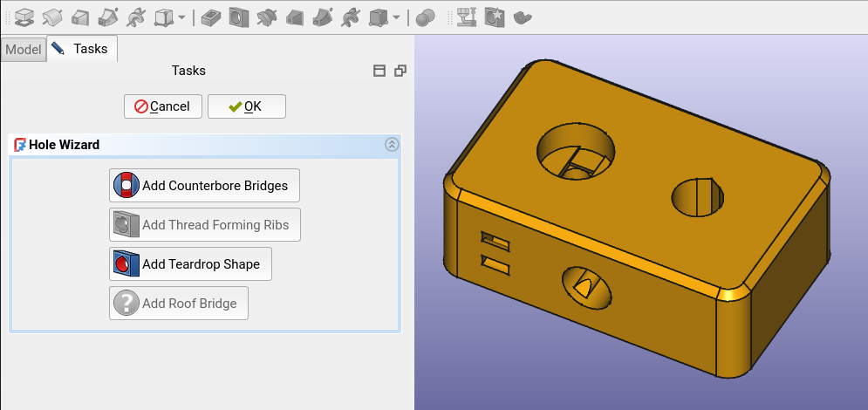Click the 3D printer toolbar icon
This screenshot has width=868, height=410.
point(468,17)
